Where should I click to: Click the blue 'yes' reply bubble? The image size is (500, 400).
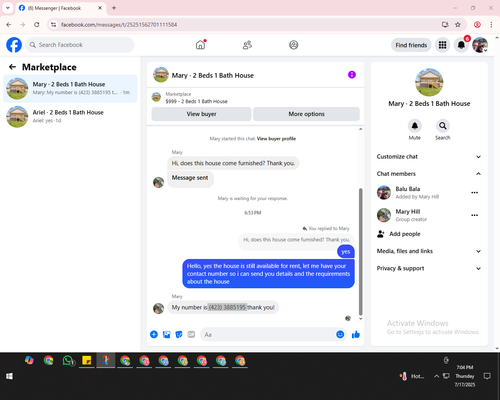pyautogui.click(x=346, y=252)
